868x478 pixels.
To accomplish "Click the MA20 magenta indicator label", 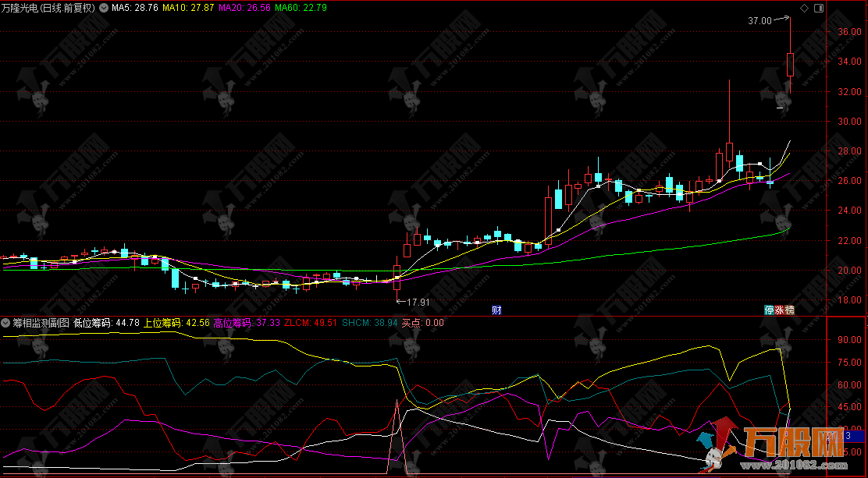I will [244, 8].
